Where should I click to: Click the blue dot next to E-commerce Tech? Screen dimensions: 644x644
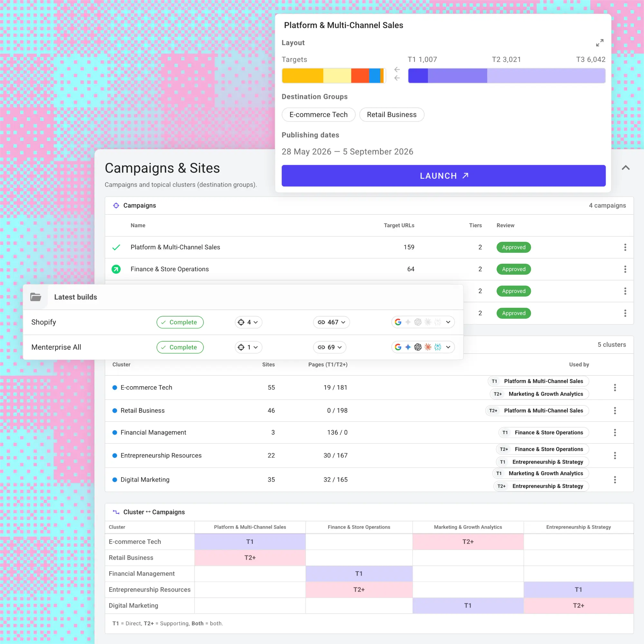(115, 387)
